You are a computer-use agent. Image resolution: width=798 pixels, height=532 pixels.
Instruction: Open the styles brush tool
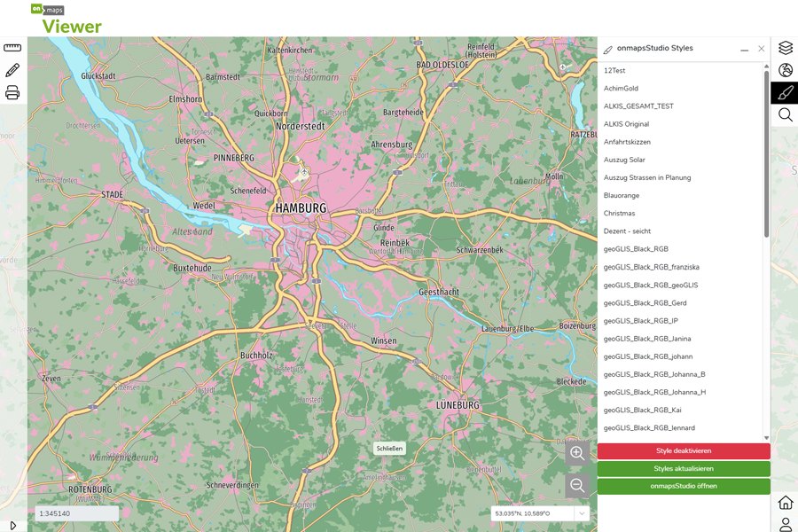pyautogui.click(x=785, y=92)
